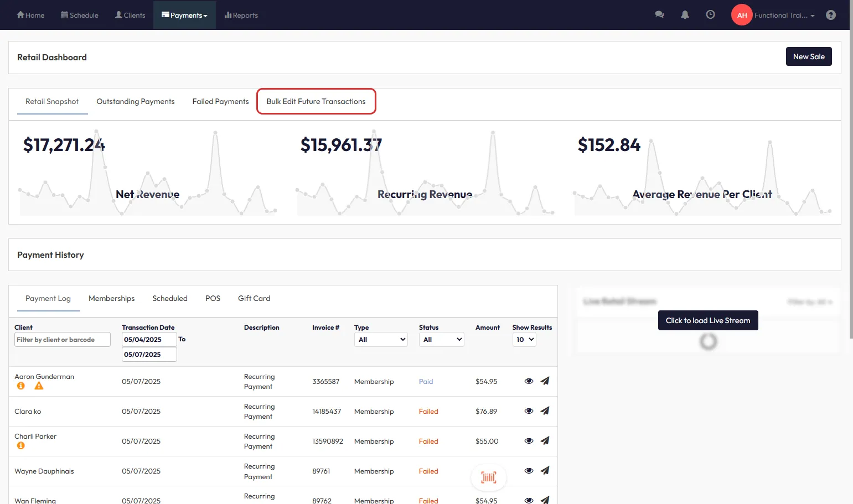The image size is (853, 504).
Task: Send Aaron Gunderman's invoice via paper plane
Action: coord(545,381)
